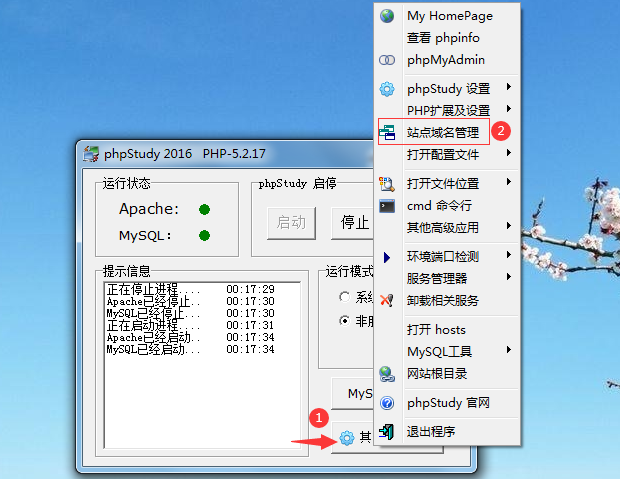Screen dimensions: 620x479
Task: Click the MySQL manager button
Action: tap(353, 394)
